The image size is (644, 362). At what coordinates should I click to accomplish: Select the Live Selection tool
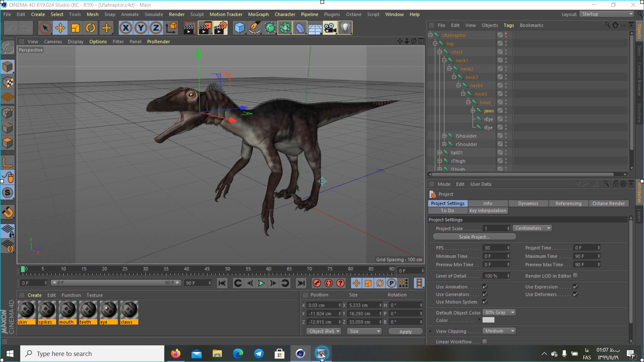45,28
